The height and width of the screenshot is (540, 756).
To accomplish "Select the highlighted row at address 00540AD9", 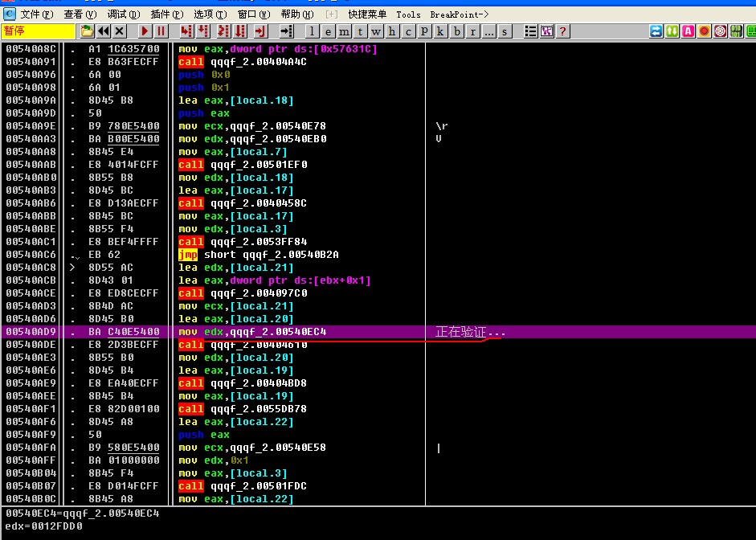I will pyautogui.click(x=378, y=332).
